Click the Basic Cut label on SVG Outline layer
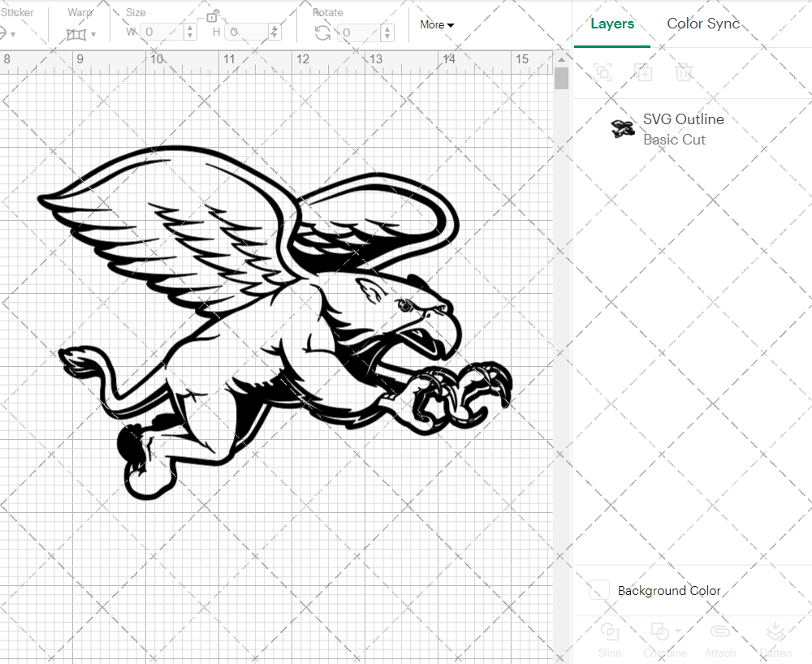This screenshot has height=664, width=812. click(x=674, y=140)
